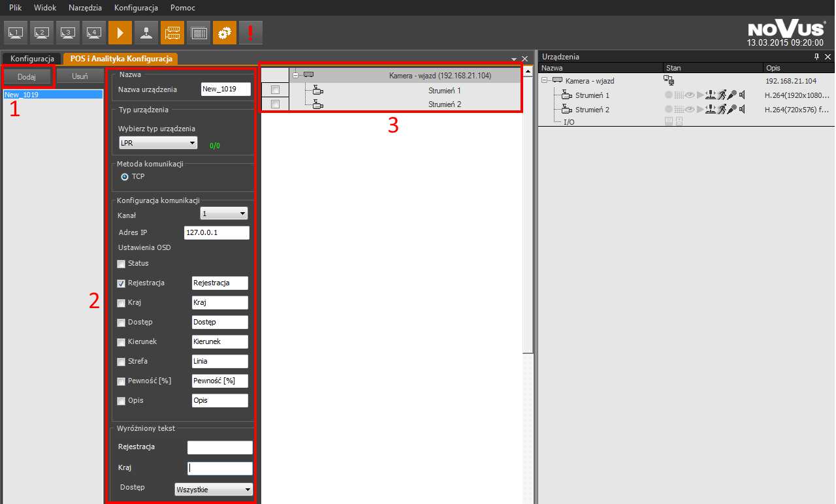Click Strumień 1 speaker icon
The height and width of the screenshot is (504, 836).
tap(743, 95)
